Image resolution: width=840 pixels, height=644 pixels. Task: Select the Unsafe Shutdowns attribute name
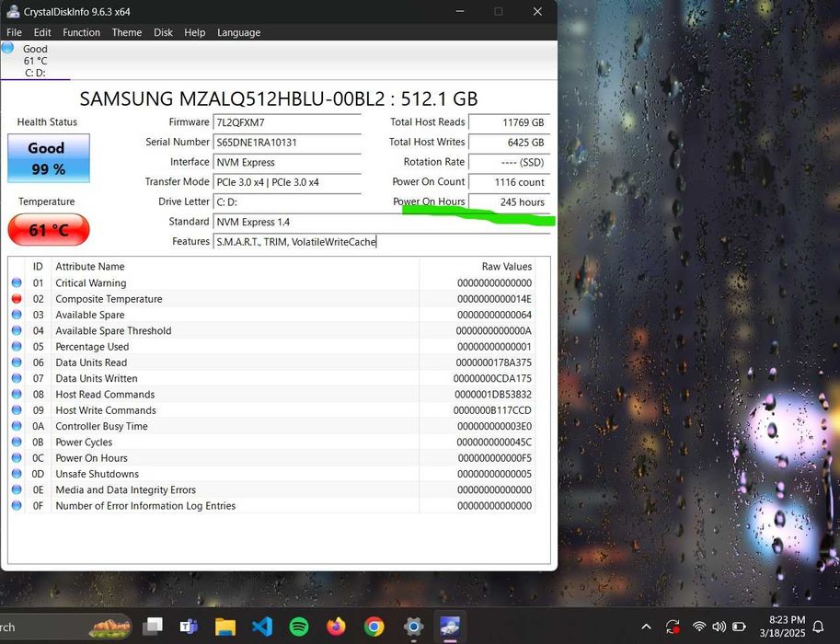pyautogui.click(x=97, y=474)
